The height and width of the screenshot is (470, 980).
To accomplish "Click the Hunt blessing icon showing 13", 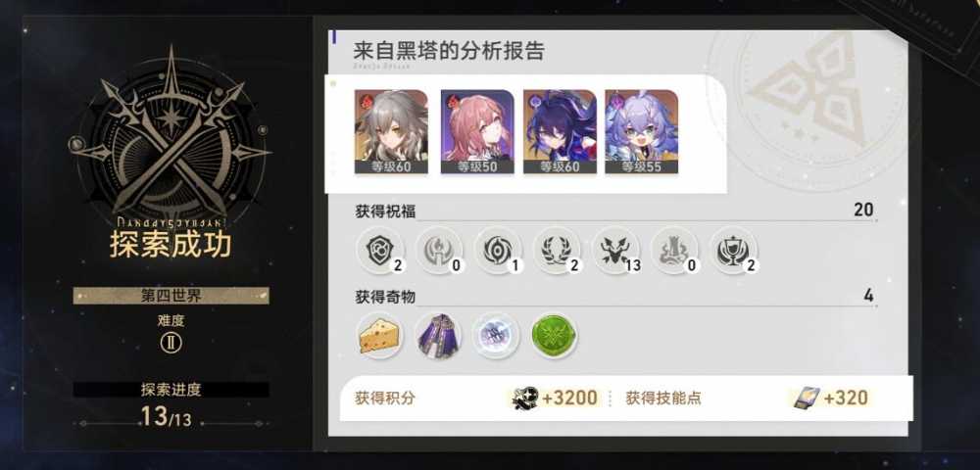I will click(615, 251).
